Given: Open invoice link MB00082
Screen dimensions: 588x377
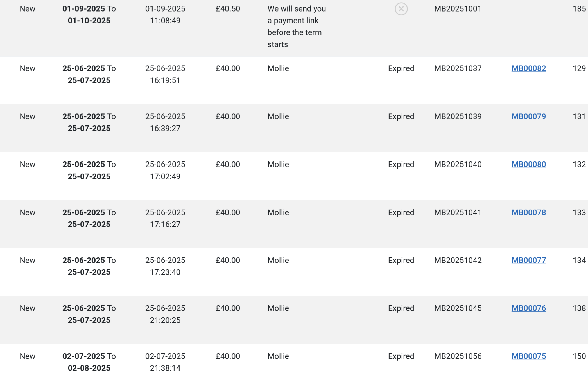Looking at the screenshot, I should (x=529, y=68).
